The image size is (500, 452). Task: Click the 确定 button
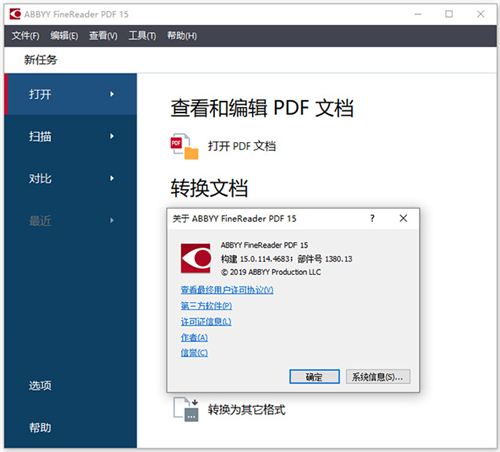point(314,377)
